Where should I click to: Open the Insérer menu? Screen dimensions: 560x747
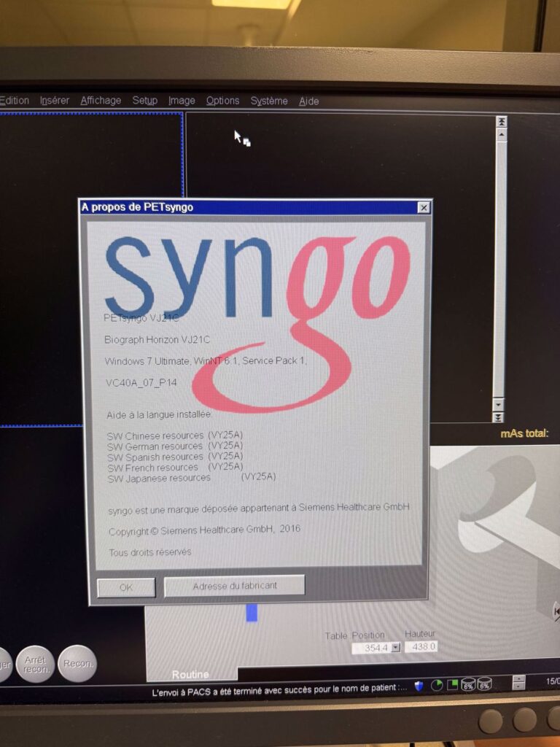pyautogui.click(x=54, y=101)
